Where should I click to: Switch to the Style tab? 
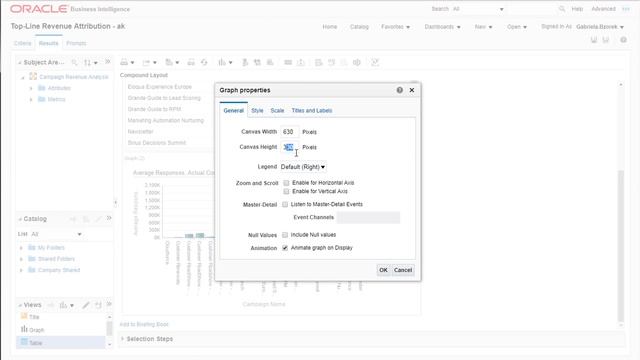[257, 111]
